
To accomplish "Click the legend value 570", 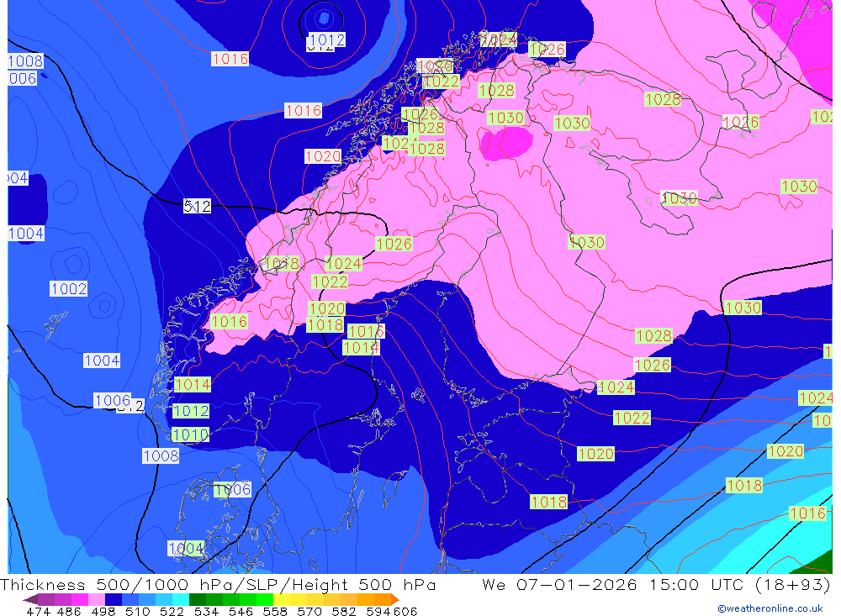I will 309,611.
